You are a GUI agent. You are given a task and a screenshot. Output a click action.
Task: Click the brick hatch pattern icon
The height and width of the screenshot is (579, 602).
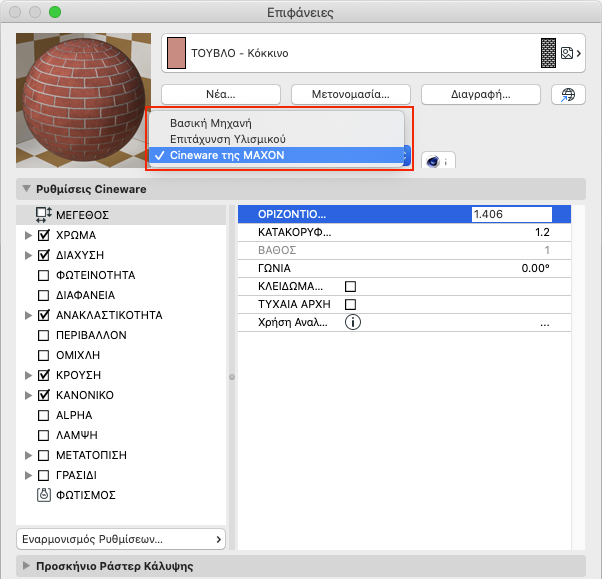click(x=548, y=53)
